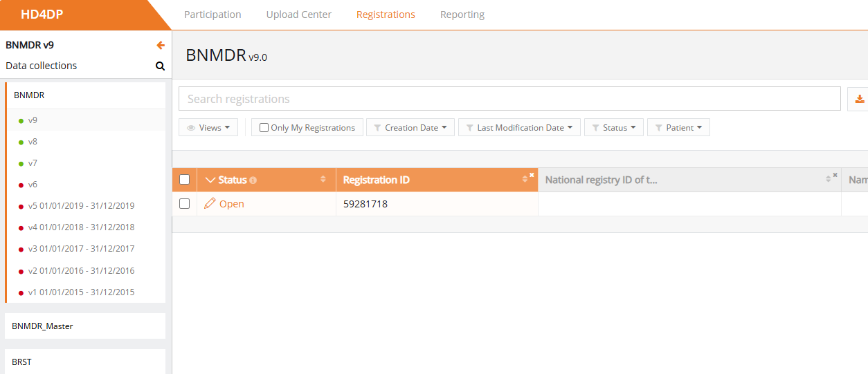The height and width of the screenshot is (374, 868).
Task: Expand the Creation Date filter dropdown
Action: click(x=410, y=128)
